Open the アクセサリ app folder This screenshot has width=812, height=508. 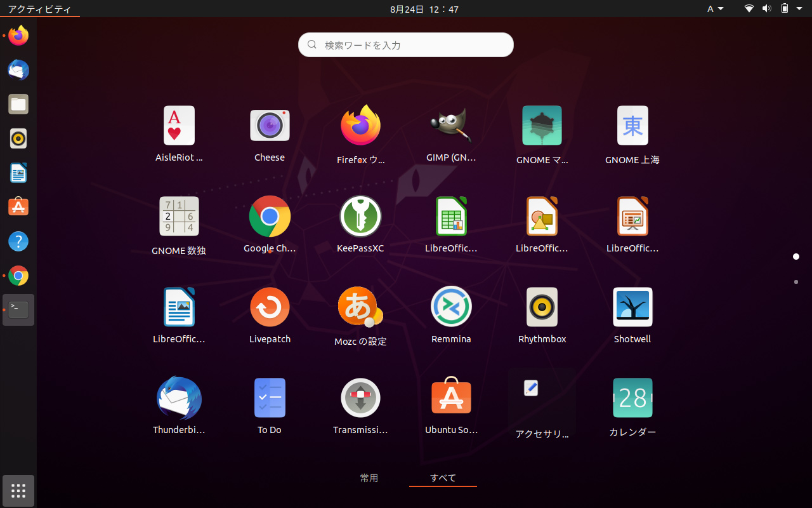(x=542, y=402)
